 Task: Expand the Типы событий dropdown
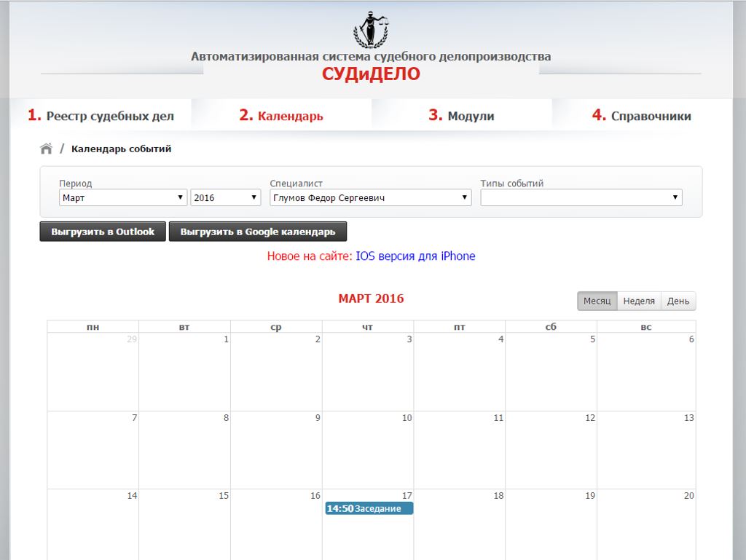pyautogui.click(x=581, y=197)
